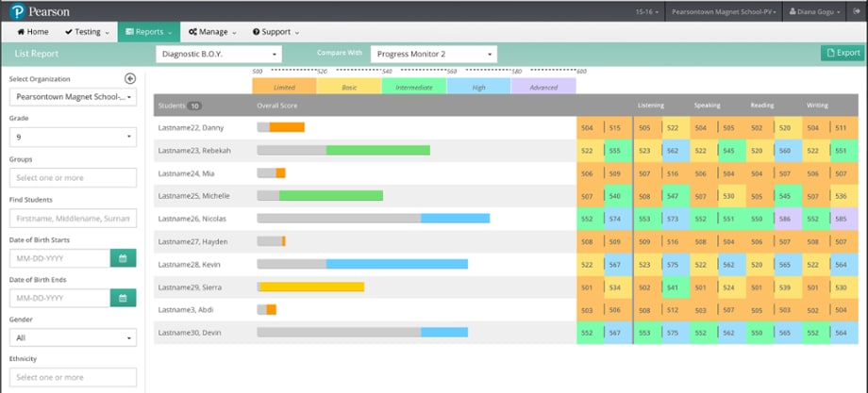Open the Testing menu
The width and height of the screenshot is (868, 393).
(87, 32)
